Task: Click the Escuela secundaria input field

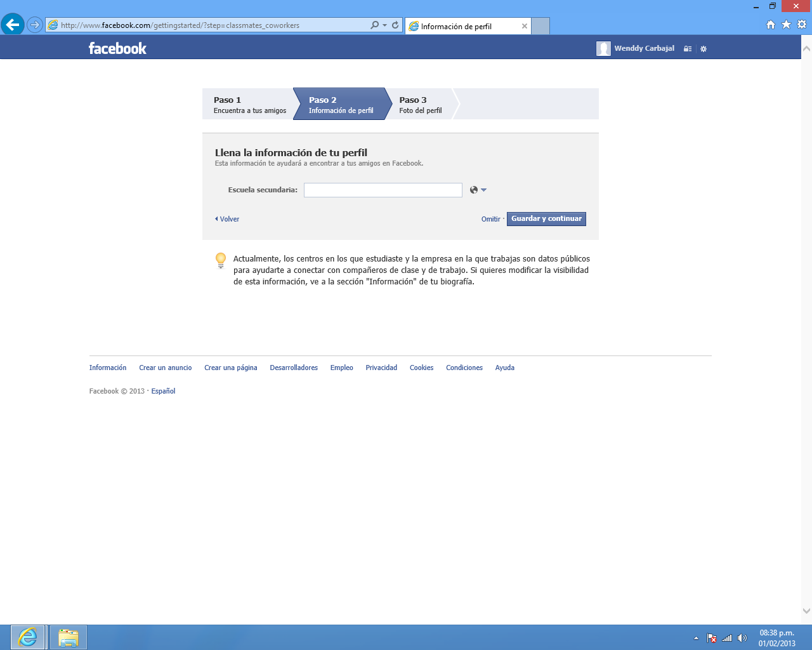Action: pyautogui.click(x=383, y=189)
